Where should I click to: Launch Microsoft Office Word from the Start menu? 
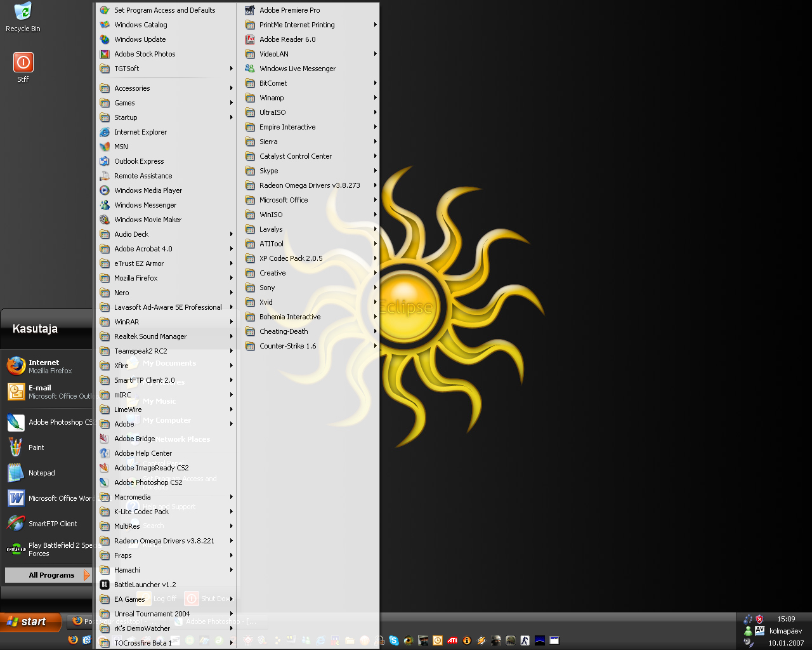49,498
